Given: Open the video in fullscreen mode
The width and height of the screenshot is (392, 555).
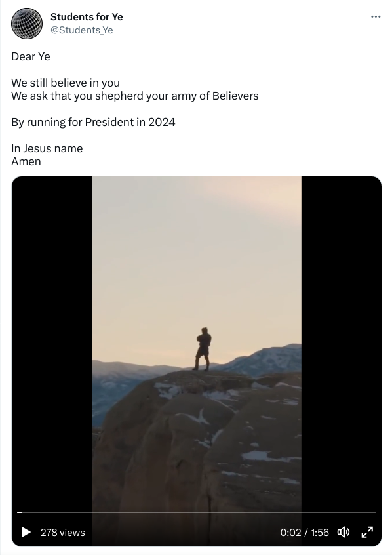Looking at the screenshot, I should (367, 532).
